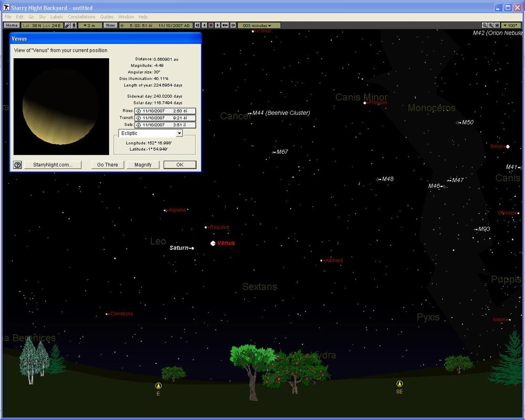Run time forward with the play arrow
This screenshot has height=420, width=525.
click(217, 25)
